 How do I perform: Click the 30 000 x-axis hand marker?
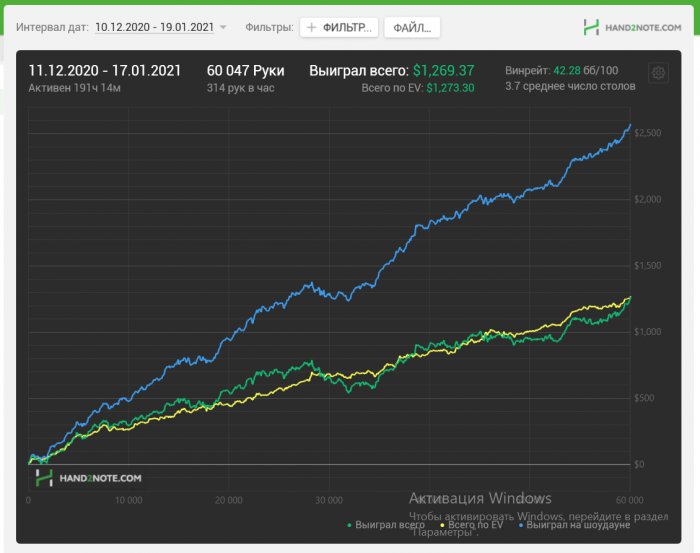[329, 500]
